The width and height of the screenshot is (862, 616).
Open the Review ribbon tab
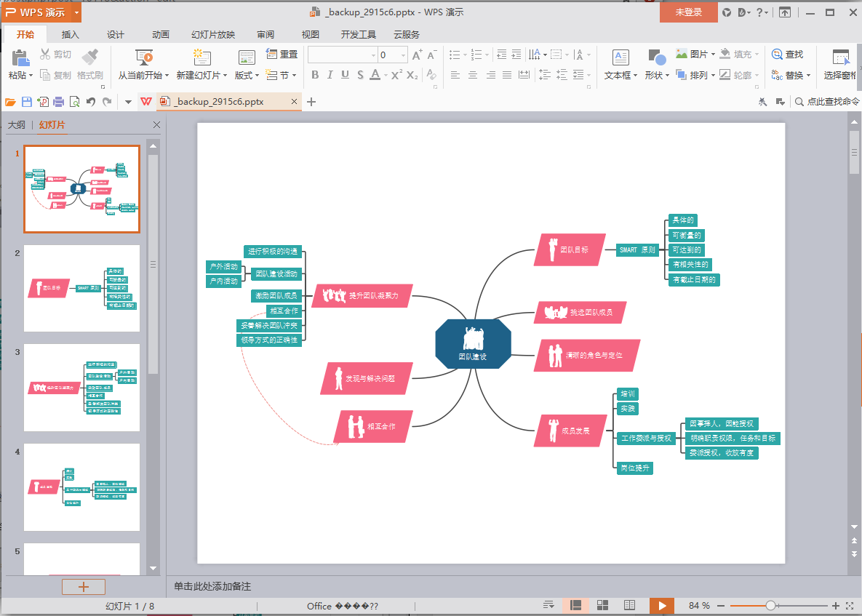(x=266, y=34)
